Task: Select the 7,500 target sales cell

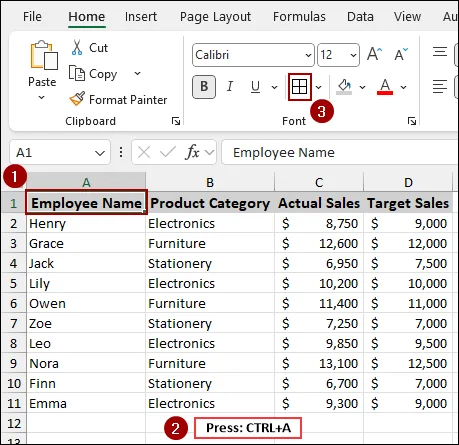Action: [408, 263]
